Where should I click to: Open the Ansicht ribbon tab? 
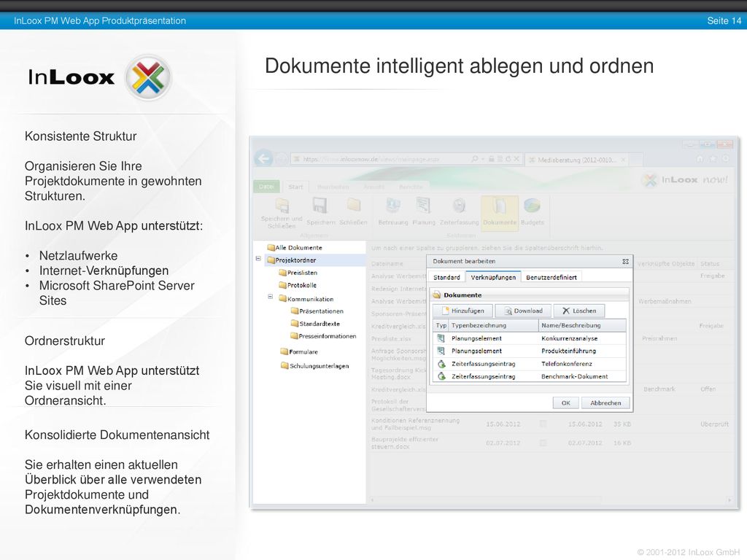click(374, 187)
